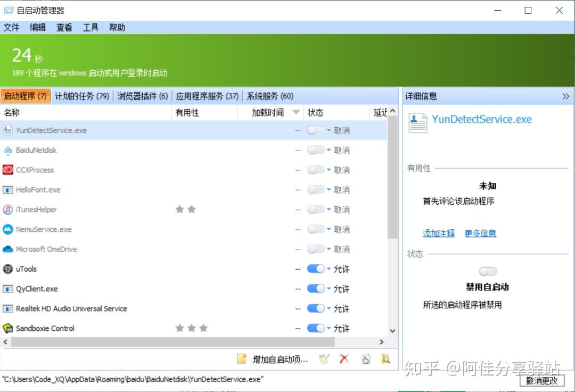Image resolution: width=575 pixels, height=392 pixels.
Task: Open status dropdown arrow for Microsoft OneDrive
Action: [328, 249]
